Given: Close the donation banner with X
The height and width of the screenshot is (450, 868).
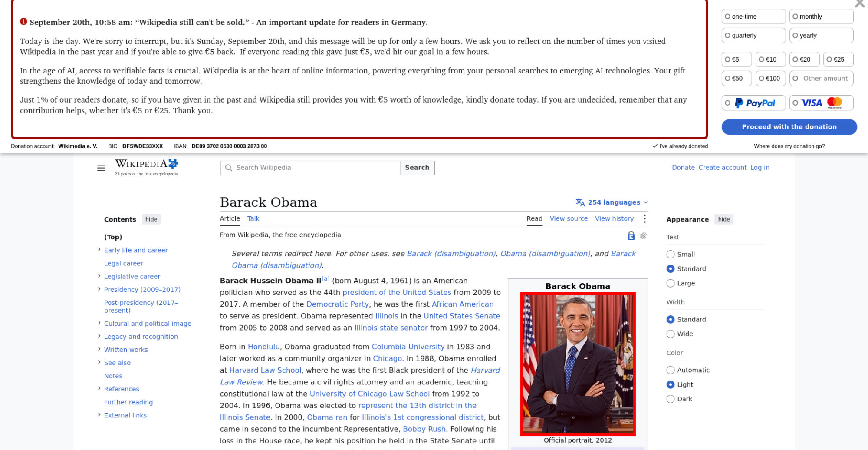Looking at the screenshot, I should tap(859, 4).
